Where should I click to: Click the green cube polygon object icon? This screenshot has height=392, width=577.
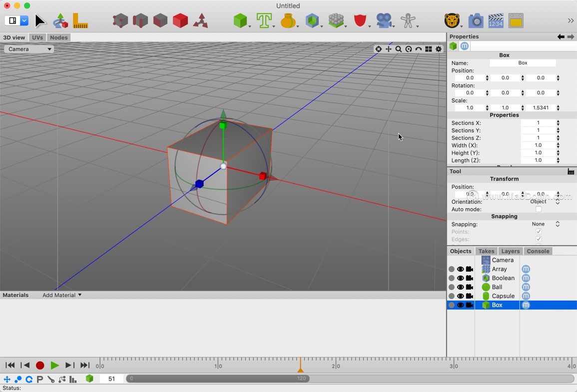[241, 20]
